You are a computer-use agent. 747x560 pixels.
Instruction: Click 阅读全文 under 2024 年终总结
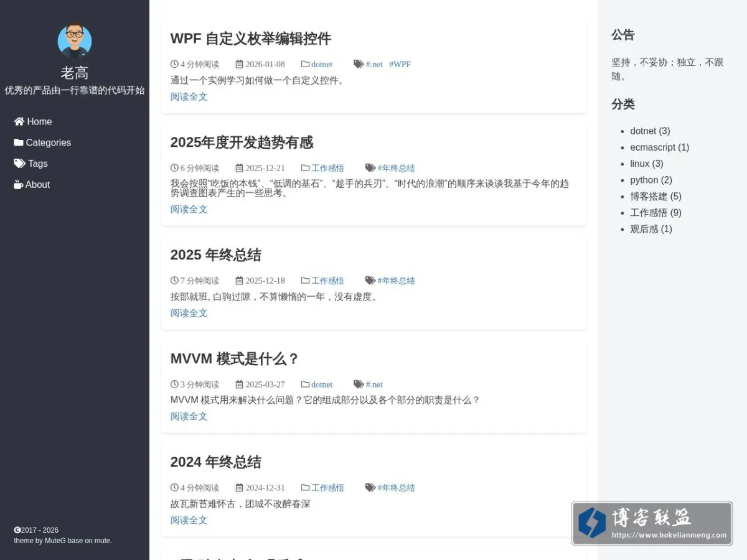point(189,520)
